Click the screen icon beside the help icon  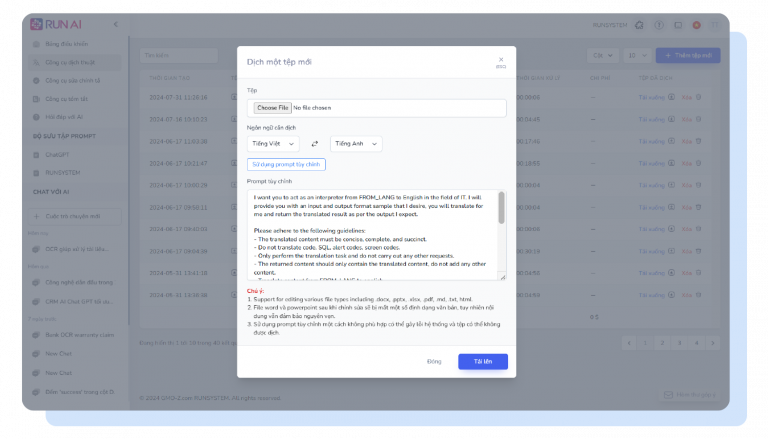[x=678, y=25]
